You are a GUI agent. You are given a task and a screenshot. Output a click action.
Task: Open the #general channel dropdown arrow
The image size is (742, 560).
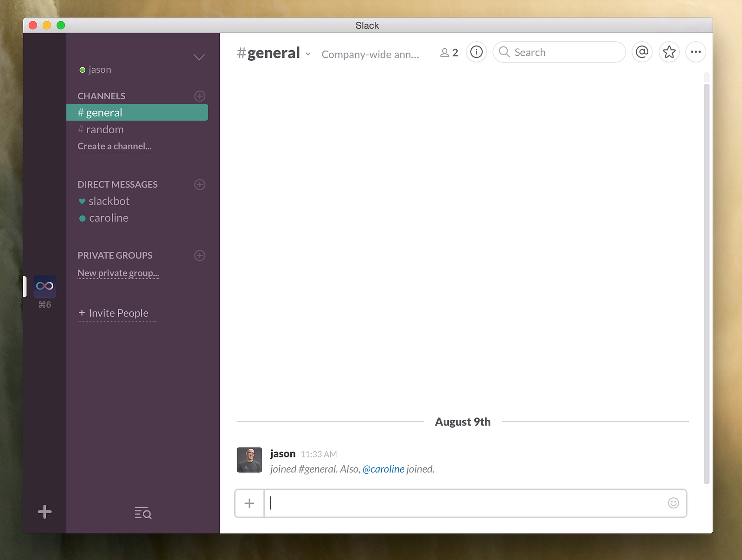[x=308, y=54]
